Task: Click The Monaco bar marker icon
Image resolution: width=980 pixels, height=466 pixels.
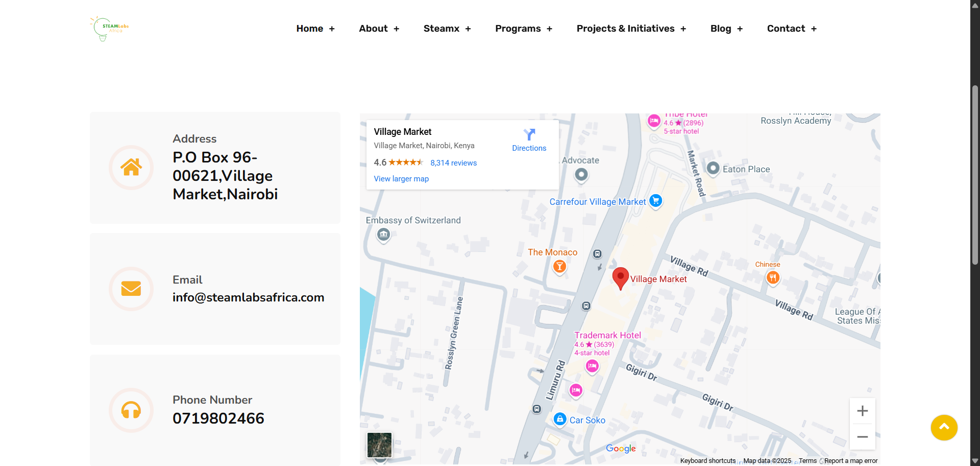Action: [560, 267]
